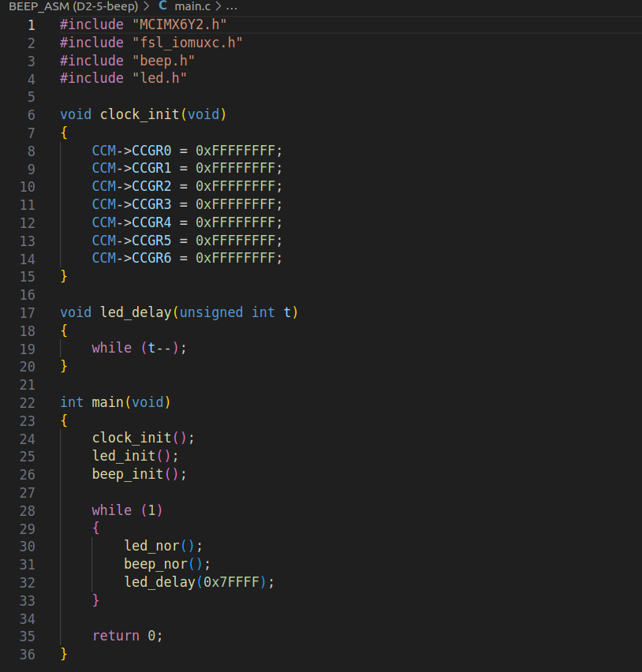Click clock_init function definition name
Screen dimensions: 642x672
[x=140, y=114]
